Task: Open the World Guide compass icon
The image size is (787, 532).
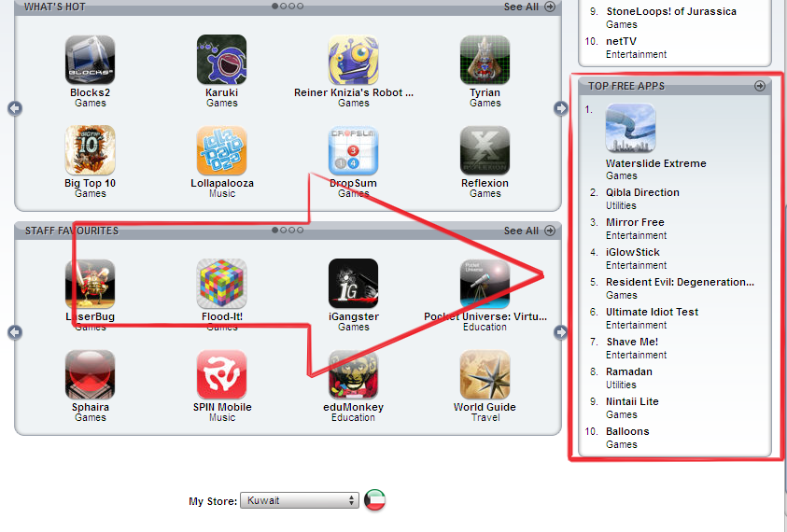Action: pyautogui.click(x=485, y=374)
